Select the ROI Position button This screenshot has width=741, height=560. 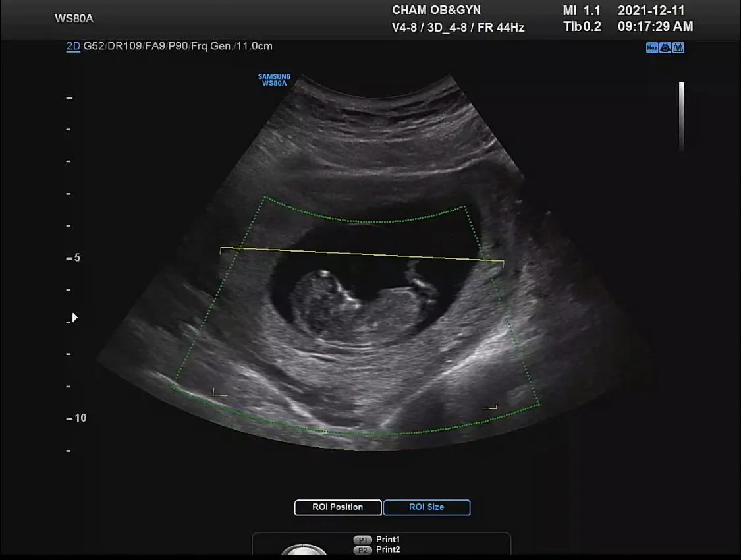(338, 507)
